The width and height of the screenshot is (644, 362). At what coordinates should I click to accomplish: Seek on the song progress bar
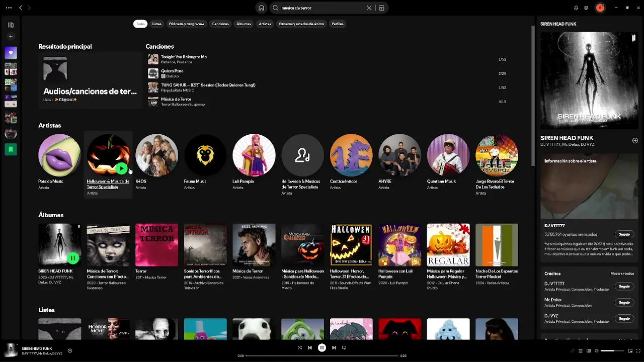[322, 356]
